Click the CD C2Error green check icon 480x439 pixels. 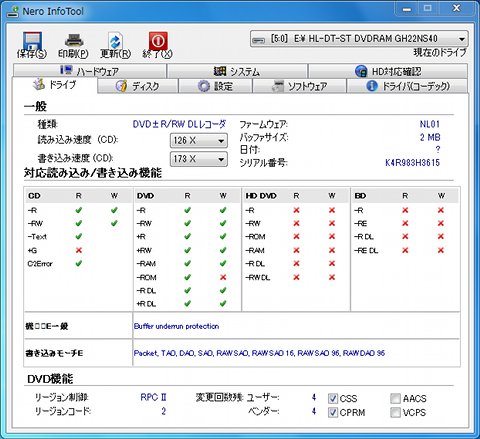tap(79, 263)
